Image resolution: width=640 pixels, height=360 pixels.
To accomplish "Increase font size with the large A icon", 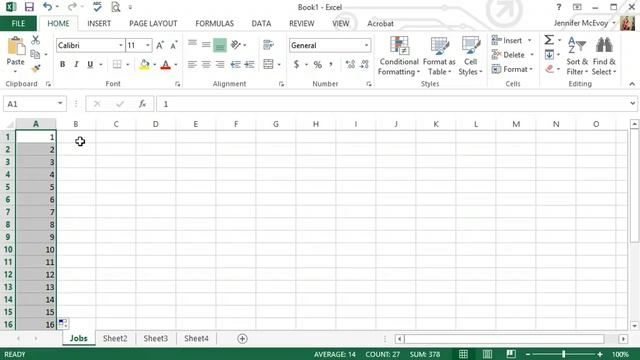I will (x=160, y=45).
